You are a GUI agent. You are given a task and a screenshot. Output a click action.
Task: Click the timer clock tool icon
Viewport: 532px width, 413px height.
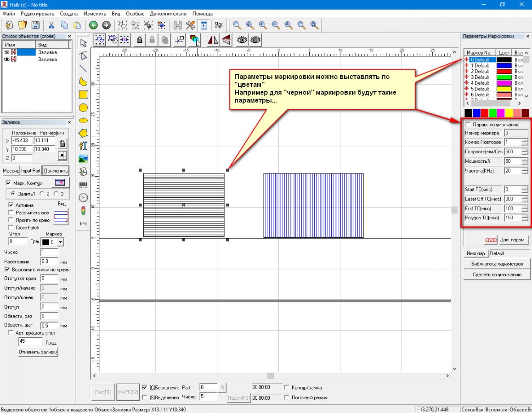[x=83, y=198]
